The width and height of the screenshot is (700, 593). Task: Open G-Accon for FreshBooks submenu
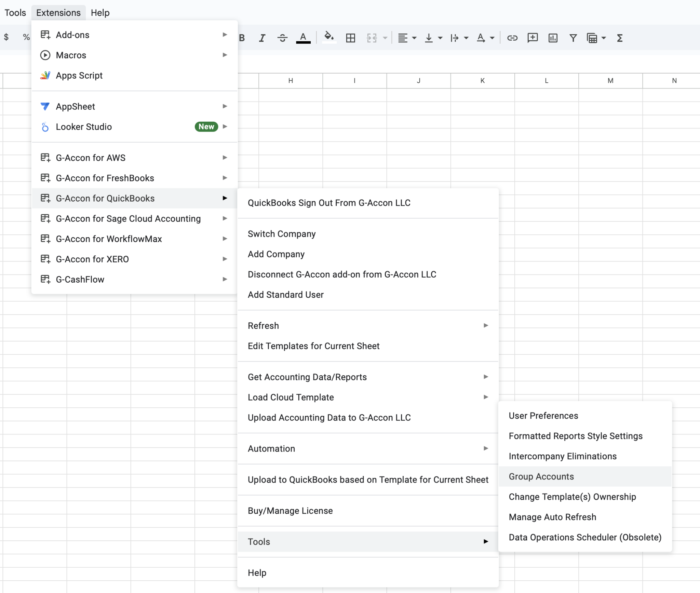point(135,178)
